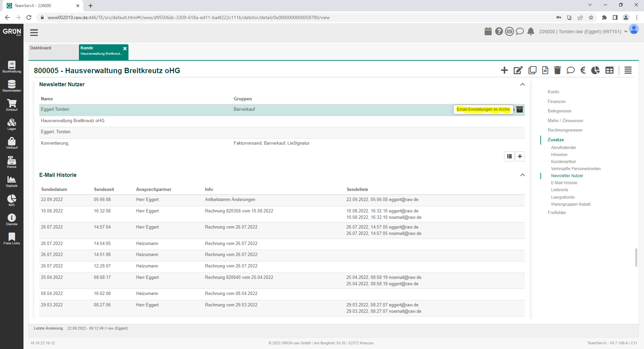Viewport: 644px width, 349px height.
Task: Collapse the Newsletter Nutzer section
Action: [x=522, y=85]
